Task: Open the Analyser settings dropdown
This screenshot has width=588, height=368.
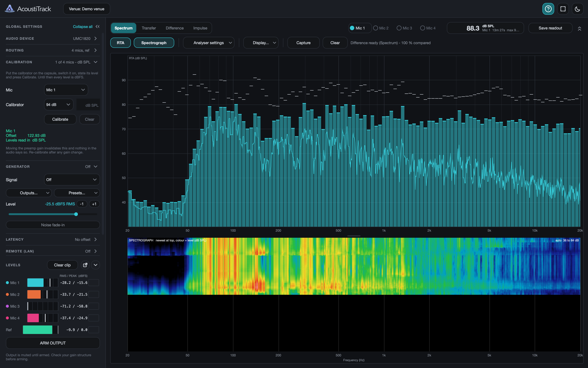Action: tap(209, 43)
